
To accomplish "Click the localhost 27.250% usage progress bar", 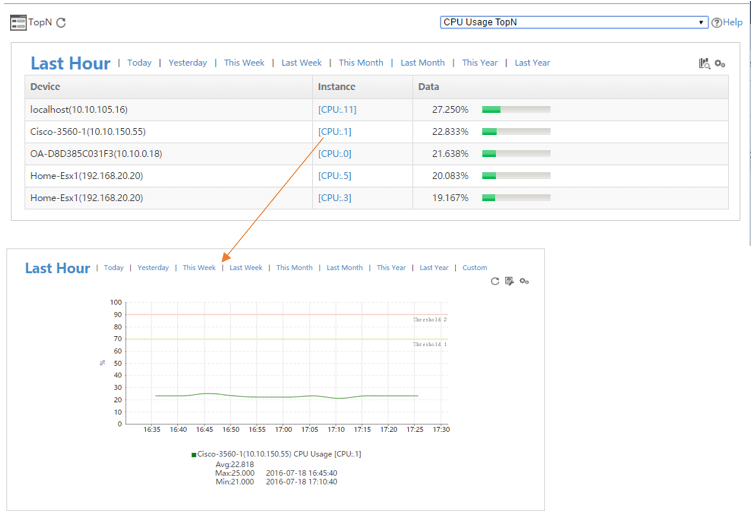I will pyautogui.click(x=516, y=109).
